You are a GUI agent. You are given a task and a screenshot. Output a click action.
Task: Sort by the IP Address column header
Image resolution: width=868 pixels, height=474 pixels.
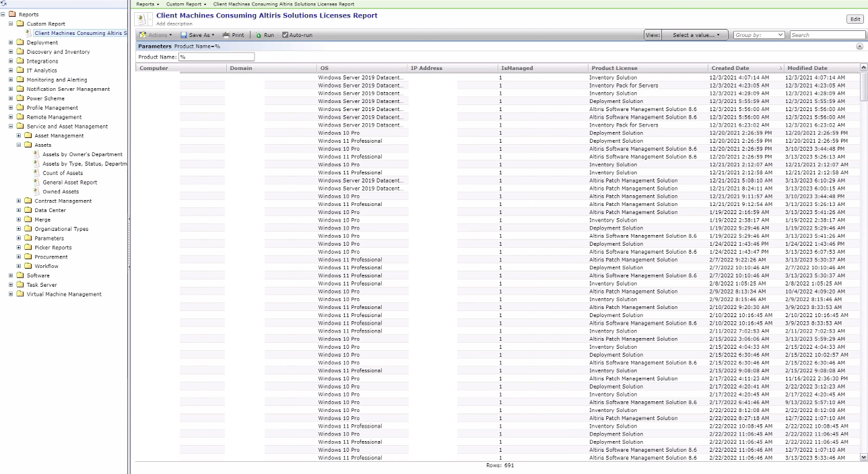[x=453, y=68]
